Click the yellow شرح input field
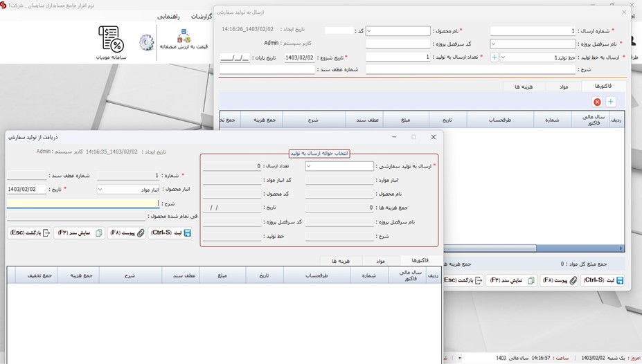The image size is (642, 364). (83, 203)
